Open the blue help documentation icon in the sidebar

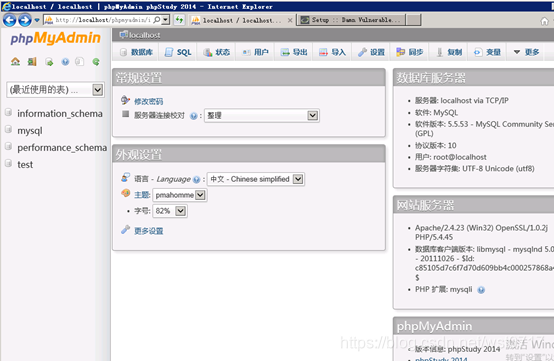65,62
